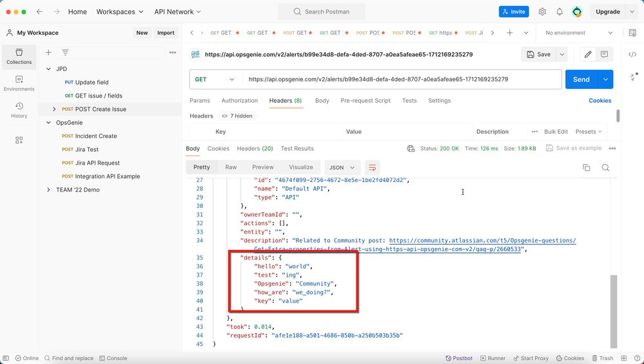Expand the TEAM '22 Demo collection
Image resolution: width=644 pixels, height=364 pixels.
click(x=48, y=190)
